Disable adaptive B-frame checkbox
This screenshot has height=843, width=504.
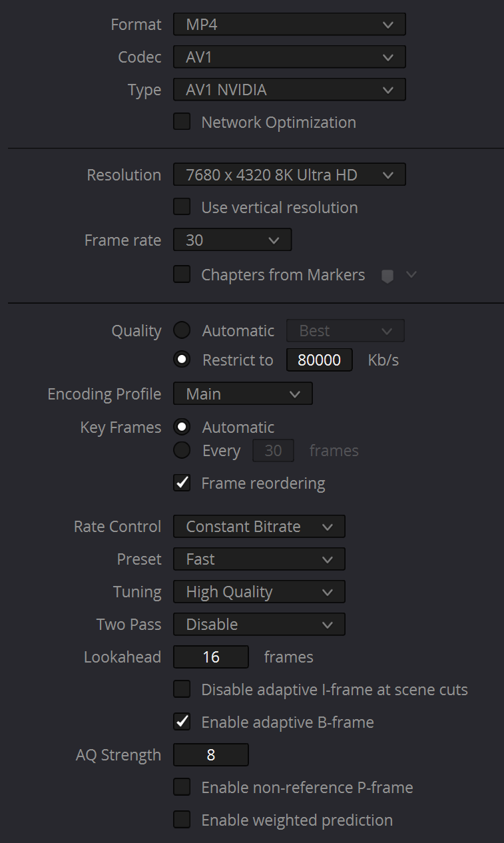click(182, 722)
